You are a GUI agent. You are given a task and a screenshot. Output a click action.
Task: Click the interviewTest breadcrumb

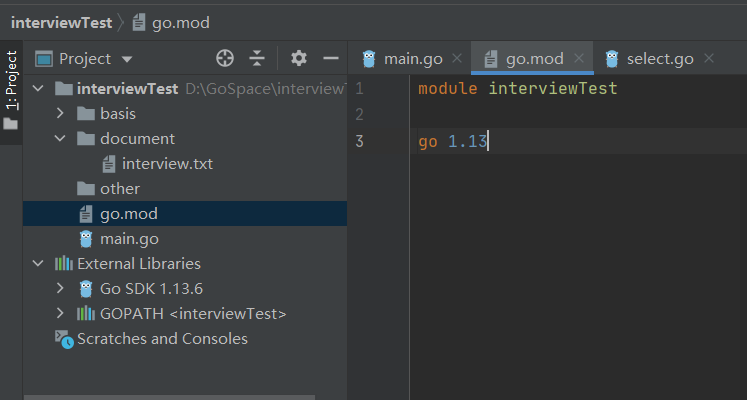(x=61, y=22)
